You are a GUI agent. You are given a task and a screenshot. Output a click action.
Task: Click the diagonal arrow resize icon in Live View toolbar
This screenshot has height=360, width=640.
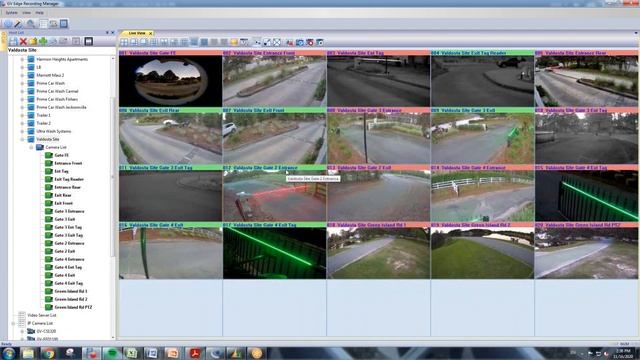click(x=267, y=42)
